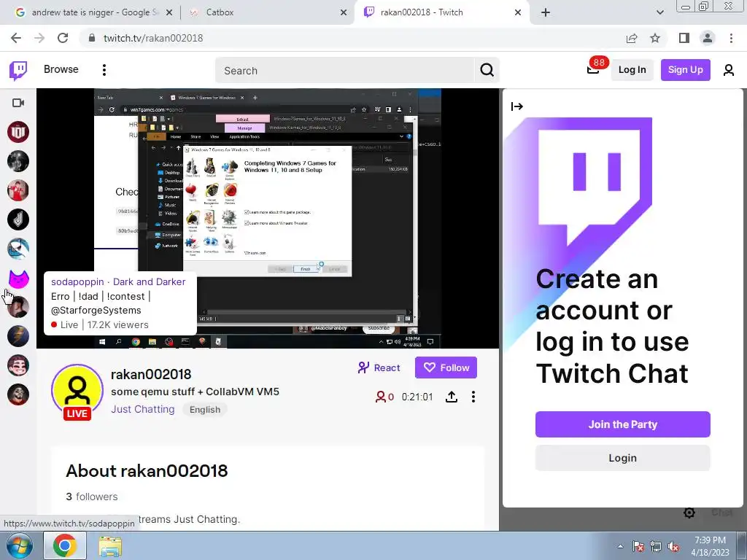This screenshot has width=747, height=560.
Task: Open Twitch more options dots beside Browse
Action: tap(104, 70)
